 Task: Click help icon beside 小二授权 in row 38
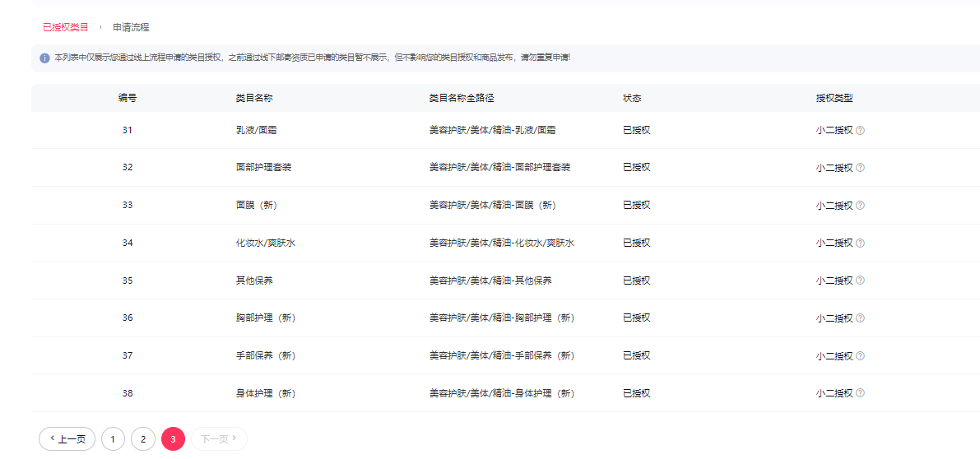[x=861, y=393]
